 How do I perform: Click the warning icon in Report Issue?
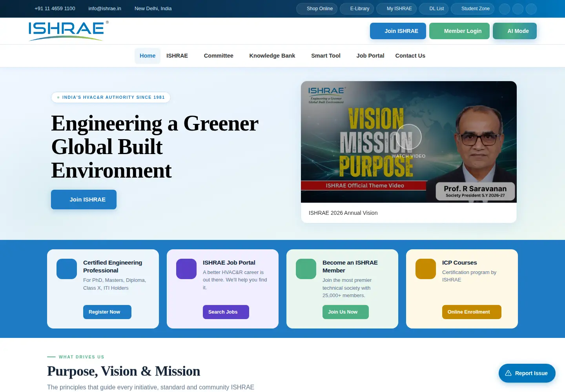pyautogui.click(x=508, y=373)
